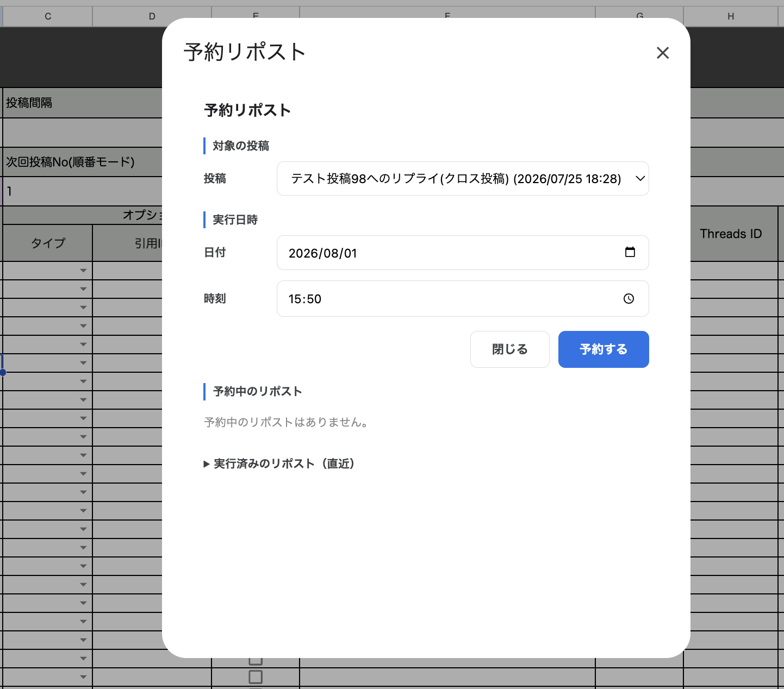This screenshot has width=784, height=689.
Task: Select column H header in spreadsheet
Action: [731, 16]
